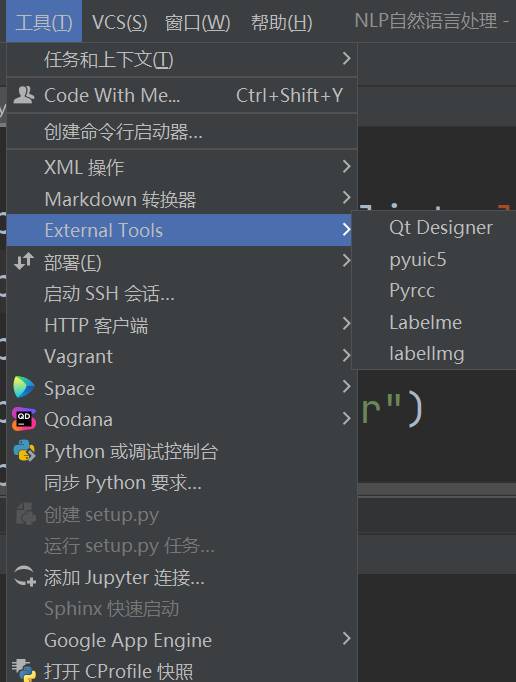The height and width of the screenshot is (682, 516).
Task: Click the Add Jupyter connection icon
Action: 24,576
